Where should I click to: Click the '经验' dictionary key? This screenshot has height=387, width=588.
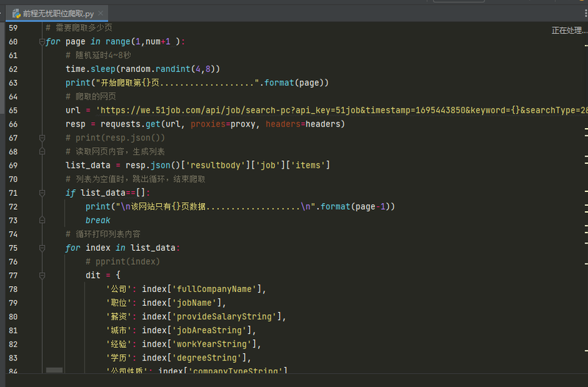click(118, 344)
